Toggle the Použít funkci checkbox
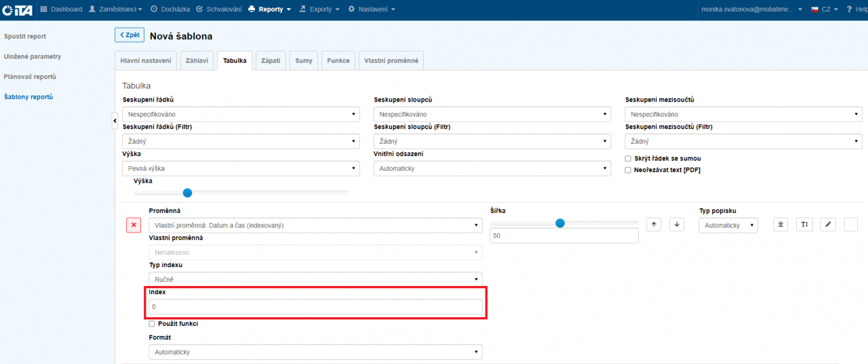868x364 pixels. [x=152, y=324]
